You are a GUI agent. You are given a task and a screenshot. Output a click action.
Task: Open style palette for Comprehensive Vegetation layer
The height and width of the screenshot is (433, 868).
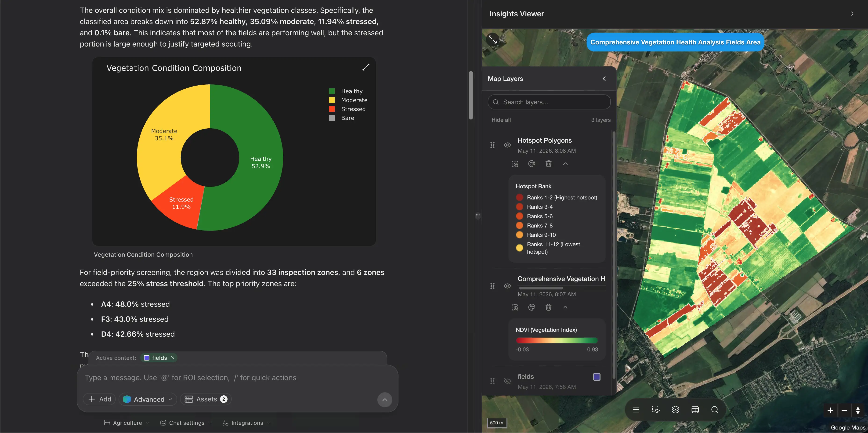(x=532, y=307)
